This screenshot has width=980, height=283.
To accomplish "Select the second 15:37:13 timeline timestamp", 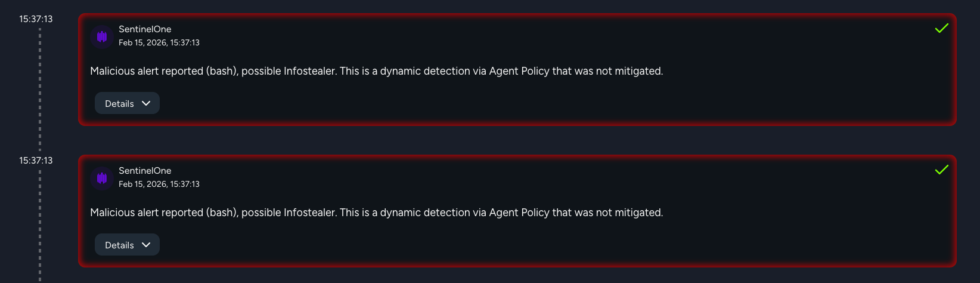I will pos(36,161).
